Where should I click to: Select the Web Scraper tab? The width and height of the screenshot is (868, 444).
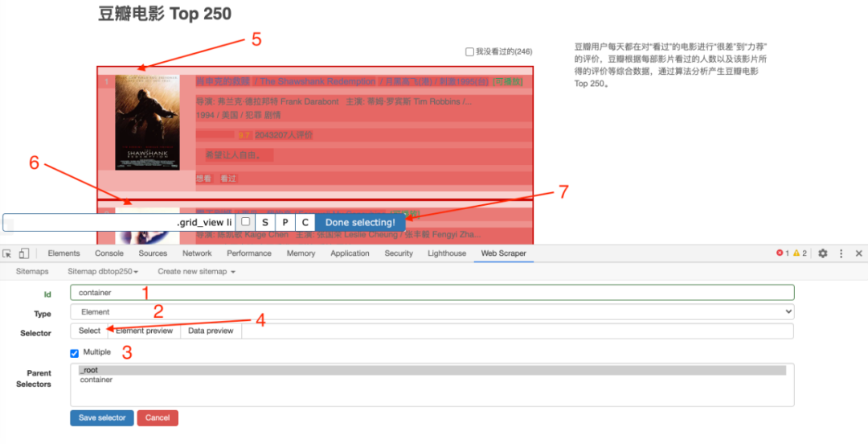pos(503,253)
